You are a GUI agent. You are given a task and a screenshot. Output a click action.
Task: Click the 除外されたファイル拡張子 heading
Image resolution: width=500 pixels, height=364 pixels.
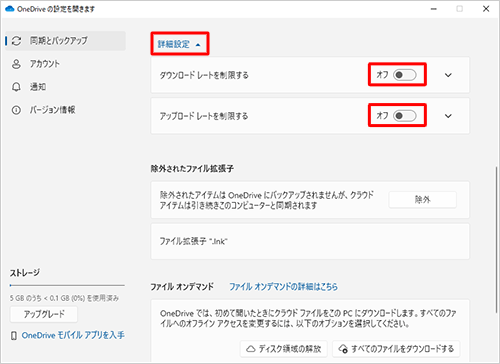[192, 169]
